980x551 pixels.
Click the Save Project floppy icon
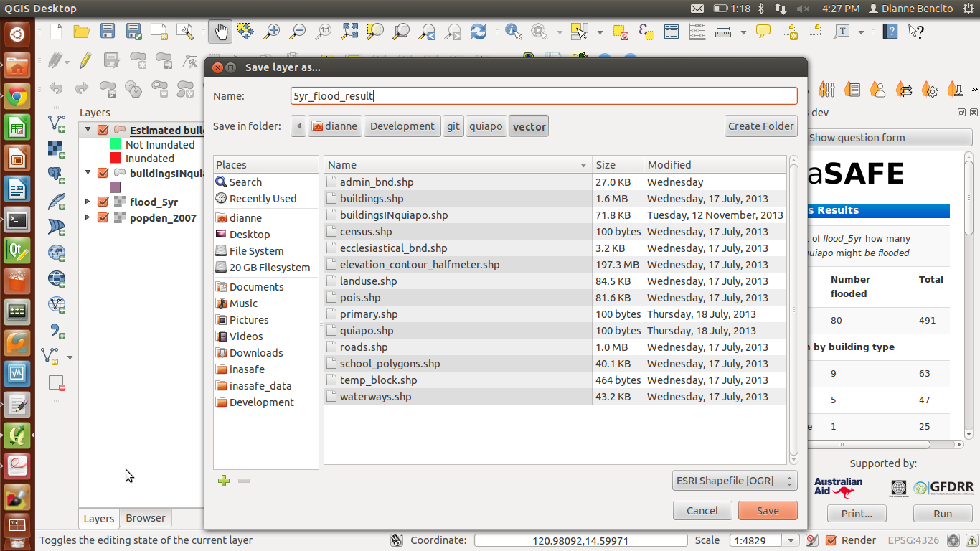pos(108,32)
